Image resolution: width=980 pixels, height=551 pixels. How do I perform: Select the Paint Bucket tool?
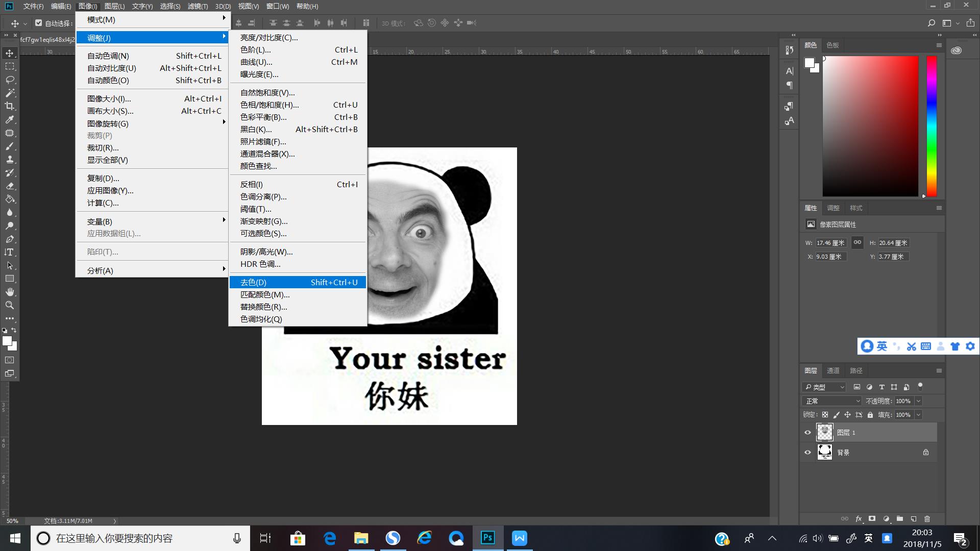pyautogui.click(x=10, y=199)
